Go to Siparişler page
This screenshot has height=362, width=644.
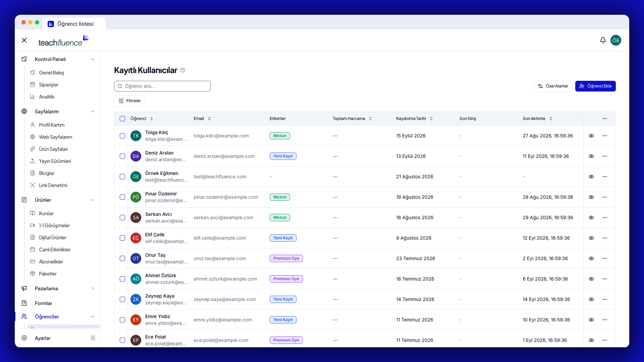pos(49,85)
